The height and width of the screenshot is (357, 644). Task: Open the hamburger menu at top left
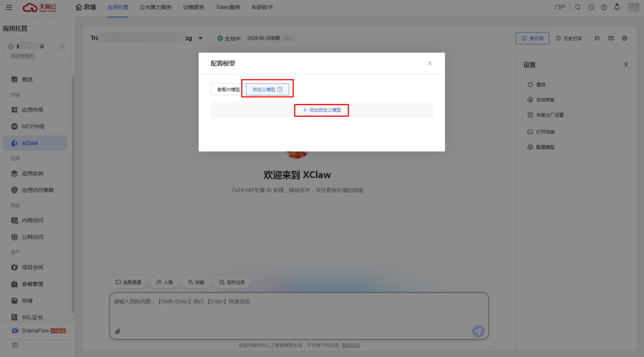9,8
